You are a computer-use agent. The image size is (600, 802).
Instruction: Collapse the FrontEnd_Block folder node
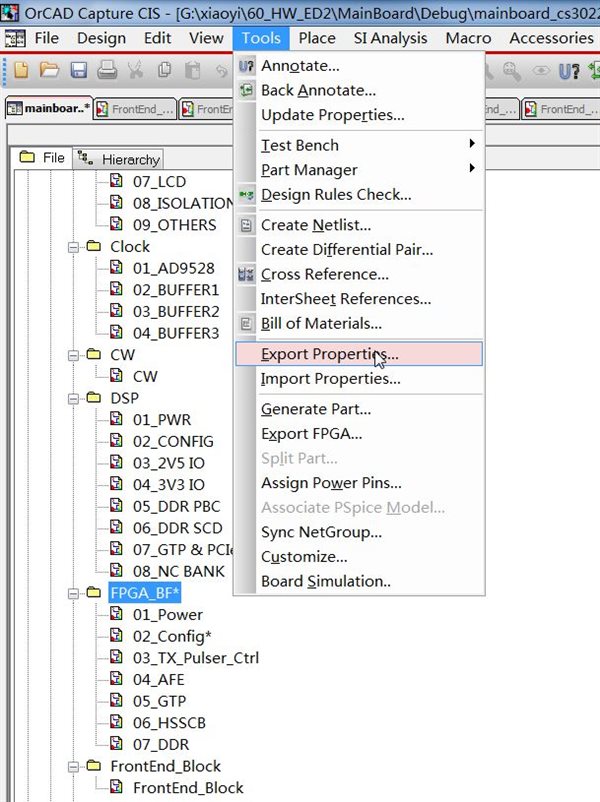73,766
